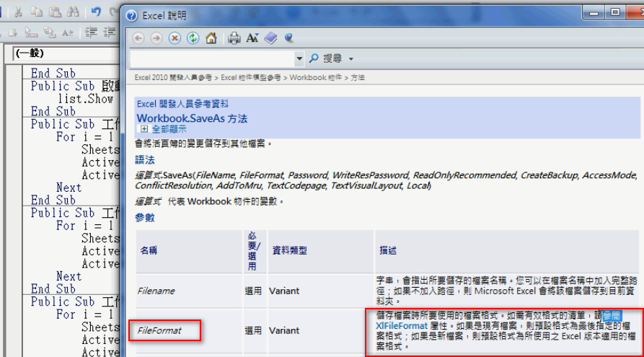
Task: Open breadcrumb link Excel 物件模型參考
Action: [251, 77]
